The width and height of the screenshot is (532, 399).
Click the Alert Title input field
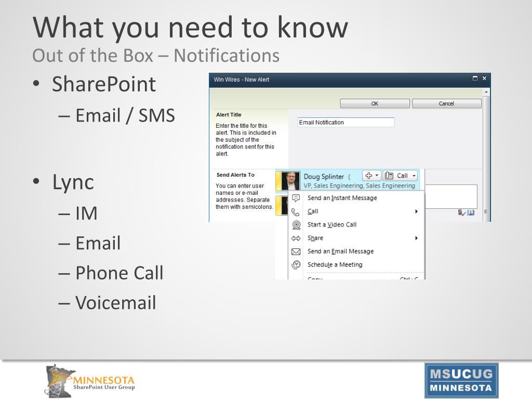345,123
